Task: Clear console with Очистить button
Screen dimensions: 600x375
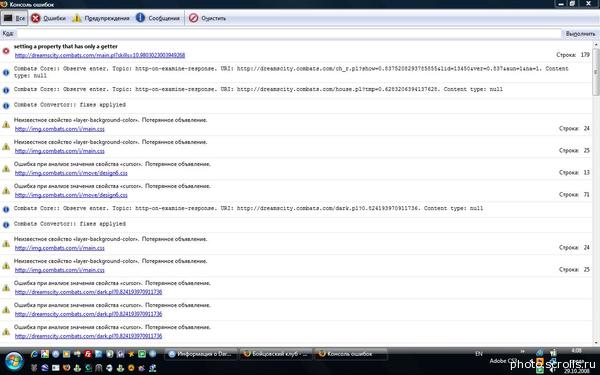Action: coord(207,18)
